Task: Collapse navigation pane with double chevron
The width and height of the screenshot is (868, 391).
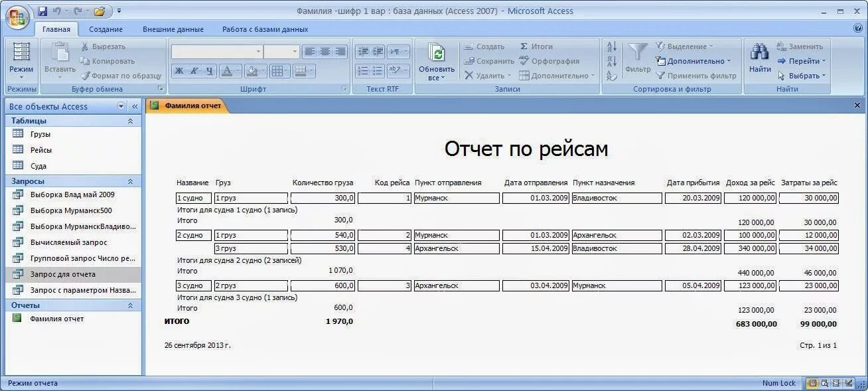Action: pyautogui.click(x=135, y=106)
